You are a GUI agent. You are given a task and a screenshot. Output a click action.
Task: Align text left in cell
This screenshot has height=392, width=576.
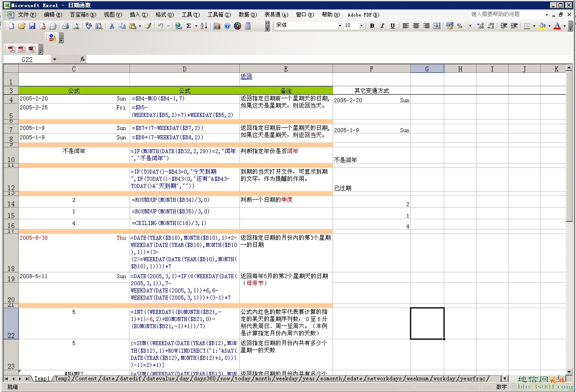tap(405, 26)
